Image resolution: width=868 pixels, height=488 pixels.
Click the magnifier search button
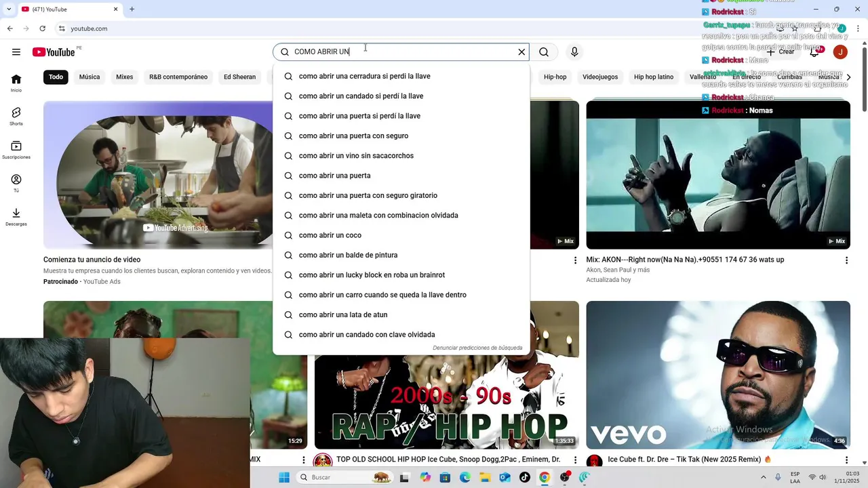click(x=544, y=52)
